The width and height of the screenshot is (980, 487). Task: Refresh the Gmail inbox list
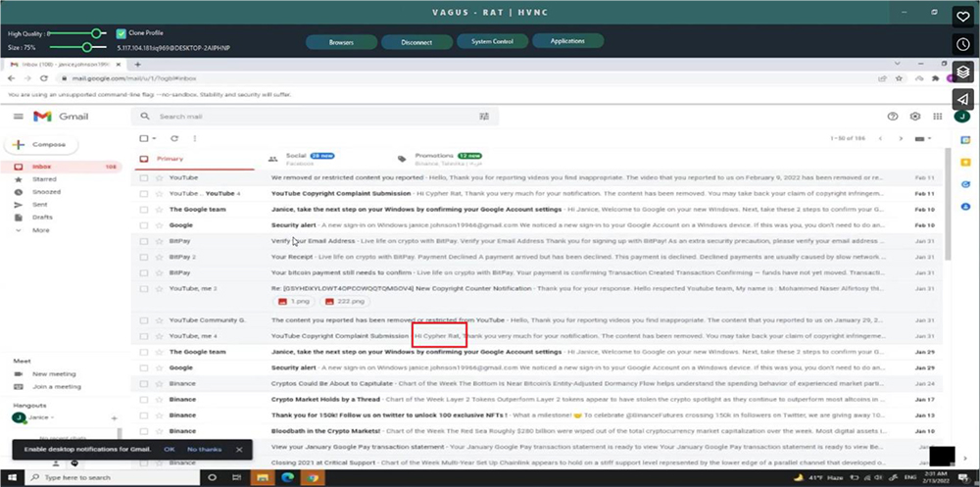pyautogui.click(x=174, y=138)
